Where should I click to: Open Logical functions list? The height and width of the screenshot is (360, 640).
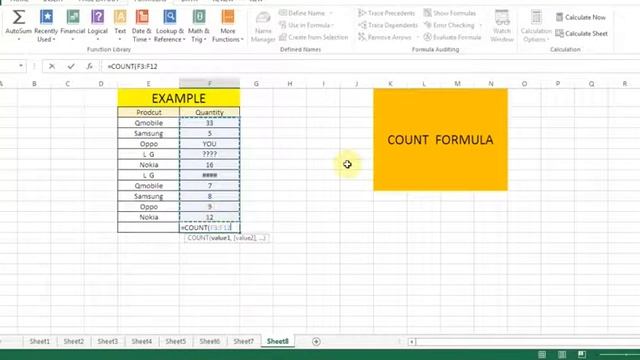(x=98, y=26)
